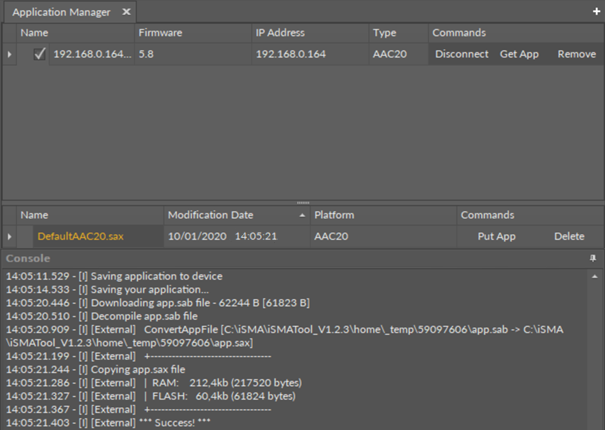
Task: Expand the DefaultAAC20.sax file row
Action: tap(11, 237)
